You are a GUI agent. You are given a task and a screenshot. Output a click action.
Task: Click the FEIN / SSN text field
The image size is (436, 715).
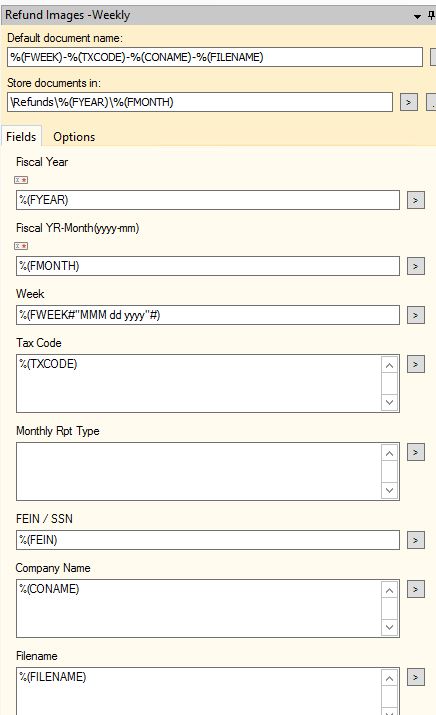208,540
